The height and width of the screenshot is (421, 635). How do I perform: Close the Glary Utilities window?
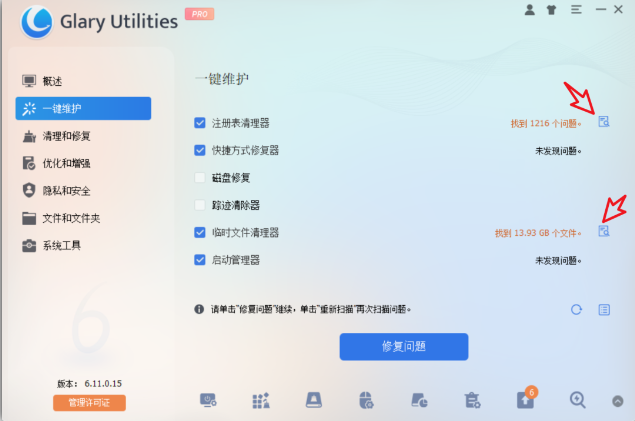(618, 9)
